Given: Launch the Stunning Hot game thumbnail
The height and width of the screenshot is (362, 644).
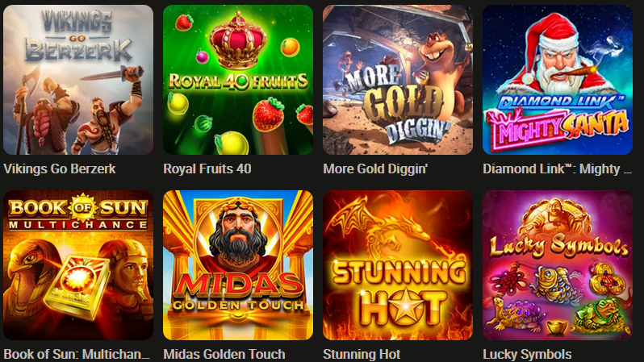Looking at the screenshot, I should pos(398,265).
